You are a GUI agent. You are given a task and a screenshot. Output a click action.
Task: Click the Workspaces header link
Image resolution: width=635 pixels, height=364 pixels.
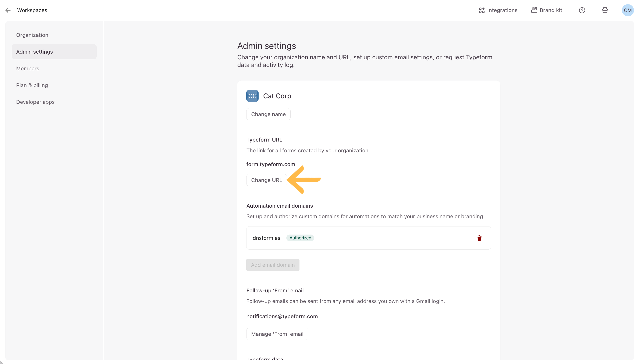pyautogui.click(x=32, y=10)
